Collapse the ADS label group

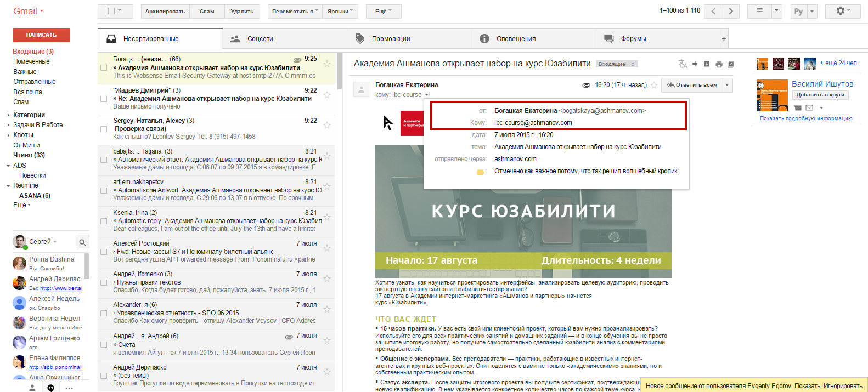[8, 166]
